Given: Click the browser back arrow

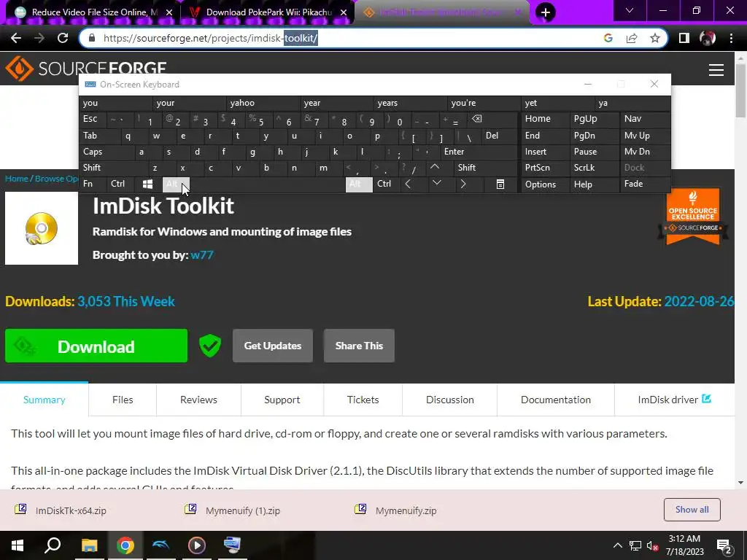Looking at the screenshot, I should 16,38.
